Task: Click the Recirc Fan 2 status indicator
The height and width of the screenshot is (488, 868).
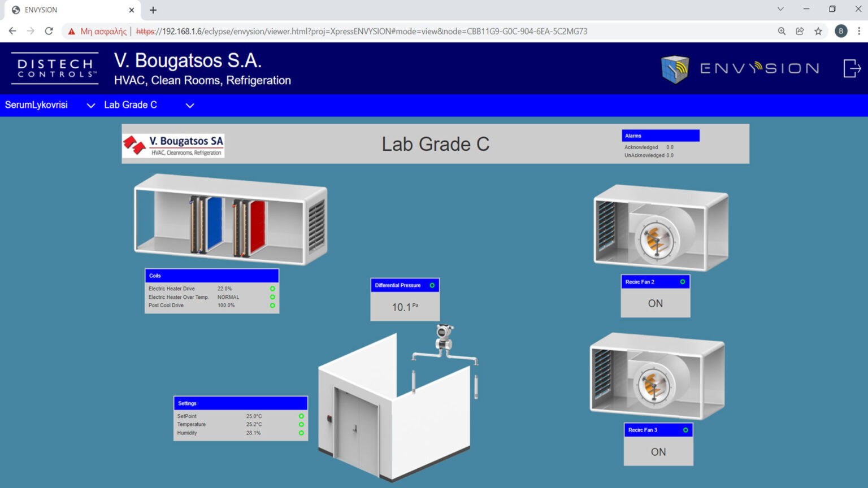Action: point(683,282)
